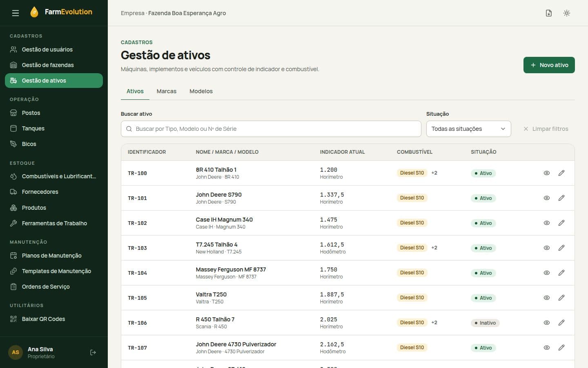The height and width of the screenshot is (368, 588).
Task: Edit the Case IH Magnum 340 row
Action: coord(561,223)
